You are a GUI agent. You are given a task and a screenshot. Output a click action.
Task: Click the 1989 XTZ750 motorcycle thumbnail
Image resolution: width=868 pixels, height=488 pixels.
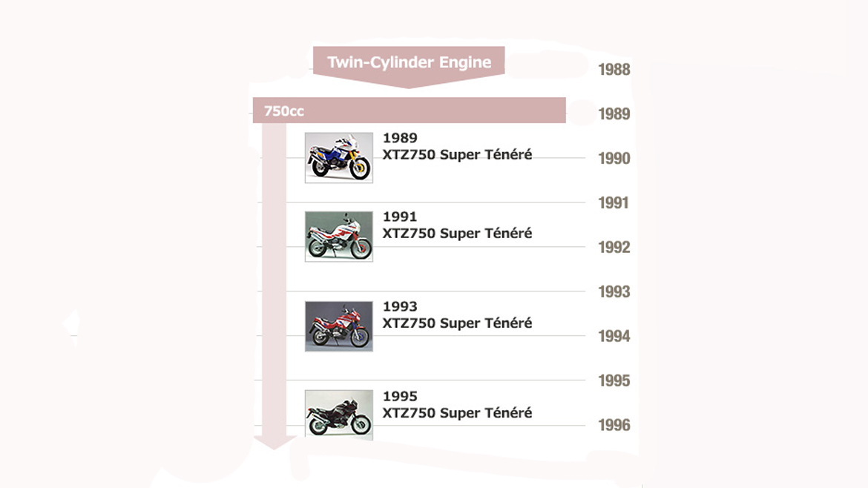tap(339, 158)
